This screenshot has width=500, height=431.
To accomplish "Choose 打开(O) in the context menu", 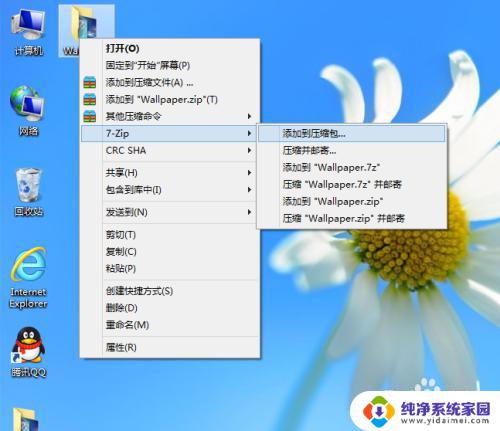I will [x=170, y=48].
